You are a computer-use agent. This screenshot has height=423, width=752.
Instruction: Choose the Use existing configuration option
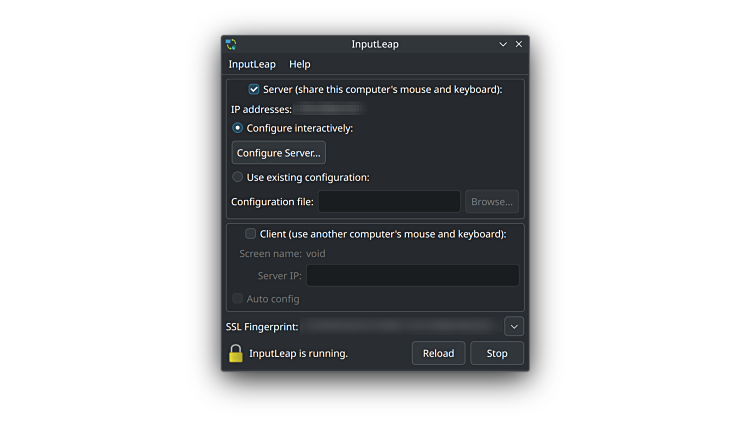tap(238, 177)
